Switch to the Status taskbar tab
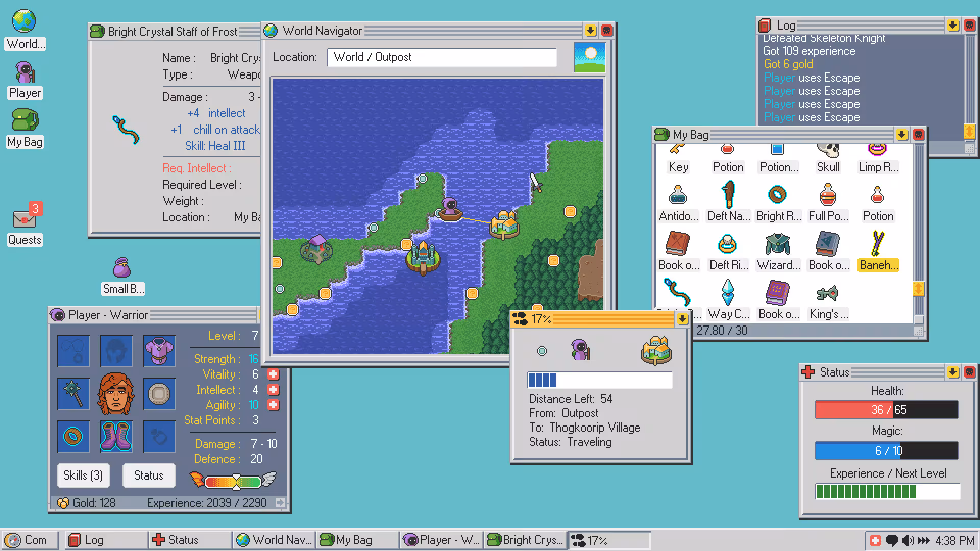 click(x=190, y=540)
